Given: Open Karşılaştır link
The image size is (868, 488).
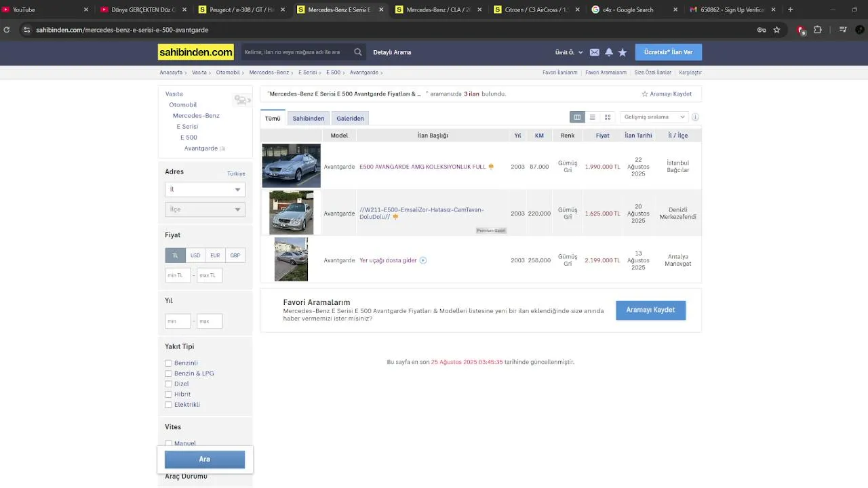Looking at the screenshot, I should point(690,73).
